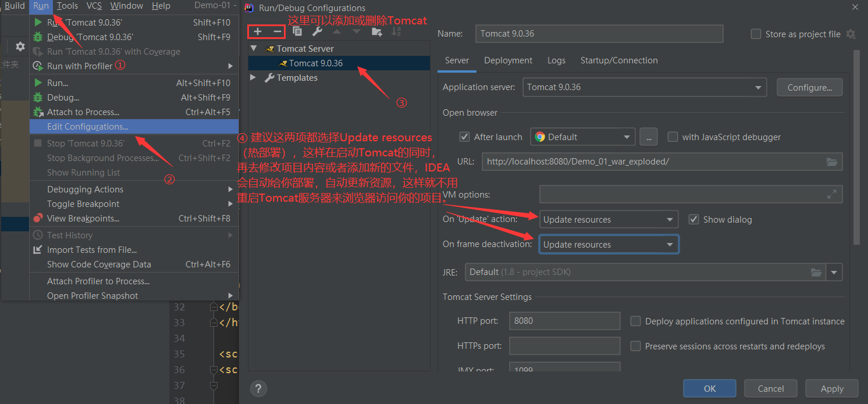This screenshot has height=404, width=868.
Task: Open Profiler Snapshot submenu entry
Action: tap(134, 295)
